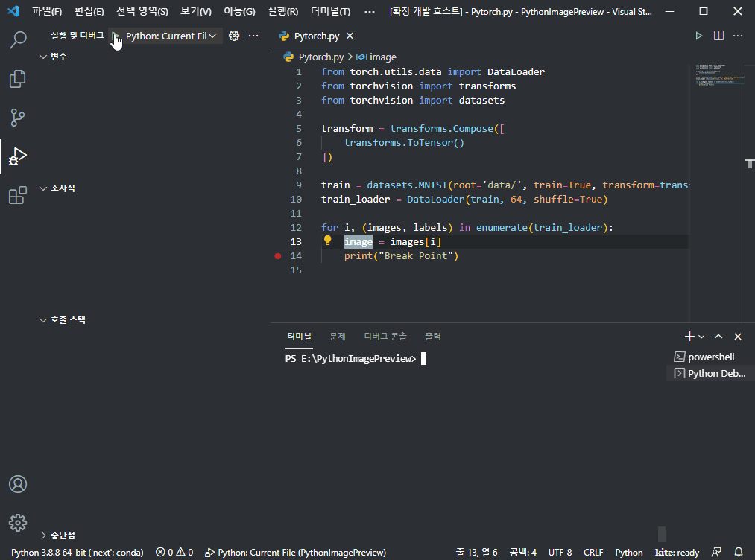
Task: Click the feedback icon in status bar
Action: [x=716, y=553]
